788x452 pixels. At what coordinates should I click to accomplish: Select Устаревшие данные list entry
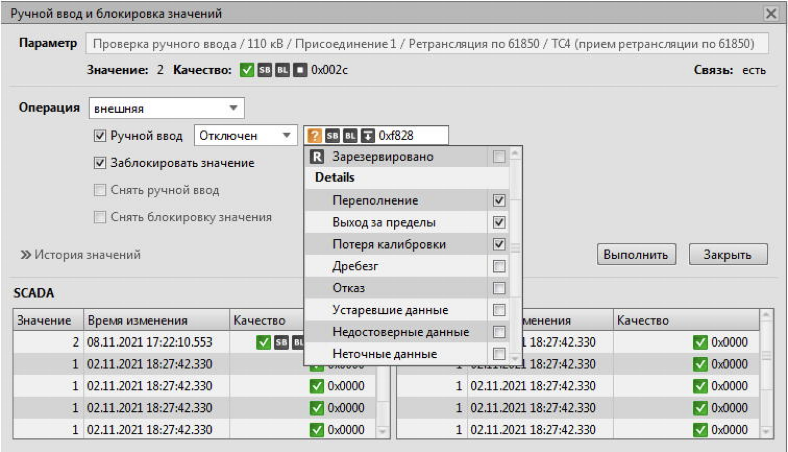(407, 310)
